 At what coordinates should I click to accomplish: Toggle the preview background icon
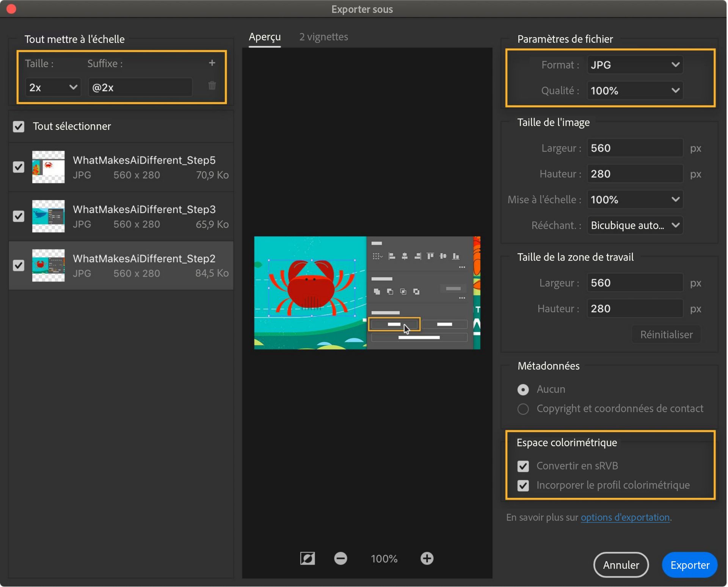307,558
